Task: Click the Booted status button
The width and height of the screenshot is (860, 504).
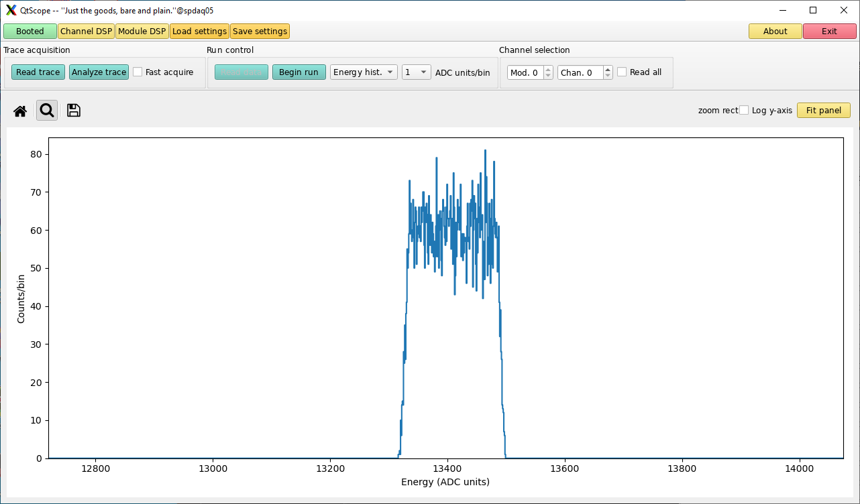Action: click(x=30, y=31)
